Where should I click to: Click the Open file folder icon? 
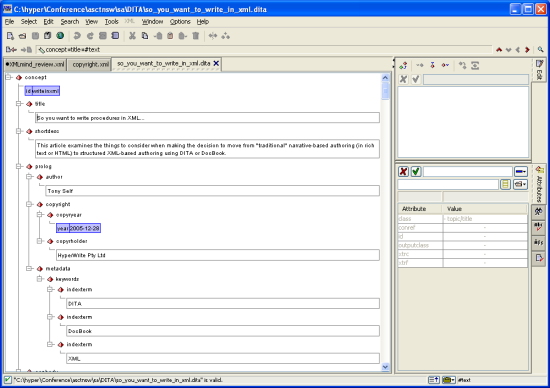click(x=22, y=36)
